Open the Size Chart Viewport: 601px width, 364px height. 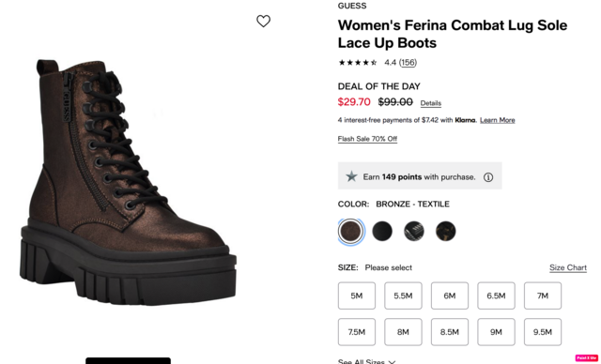(x=567, y=267)
